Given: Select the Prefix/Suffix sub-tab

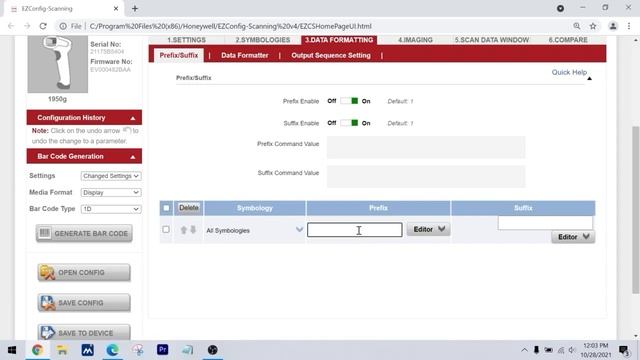Looking at the screenshot, I should coord(179,55).
